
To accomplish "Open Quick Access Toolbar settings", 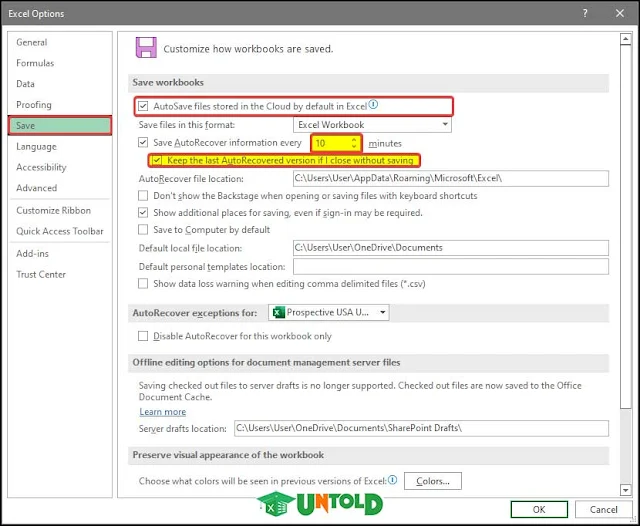I will click(x=60, y=231).
